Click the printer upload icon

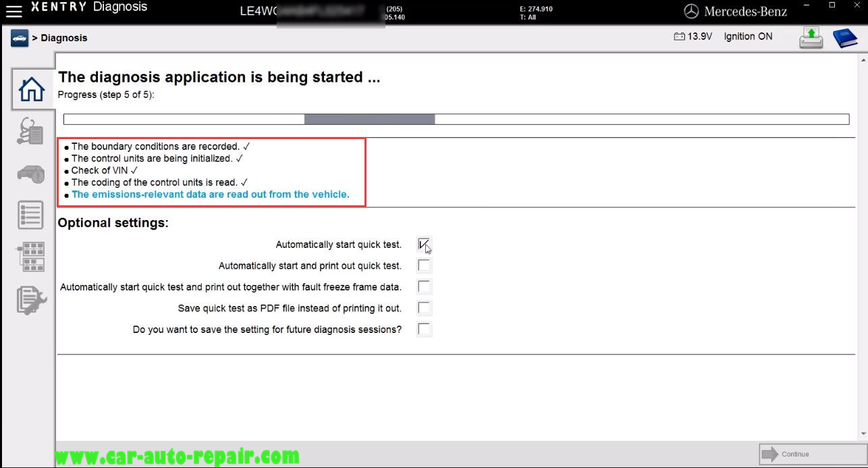click(811, 37)
